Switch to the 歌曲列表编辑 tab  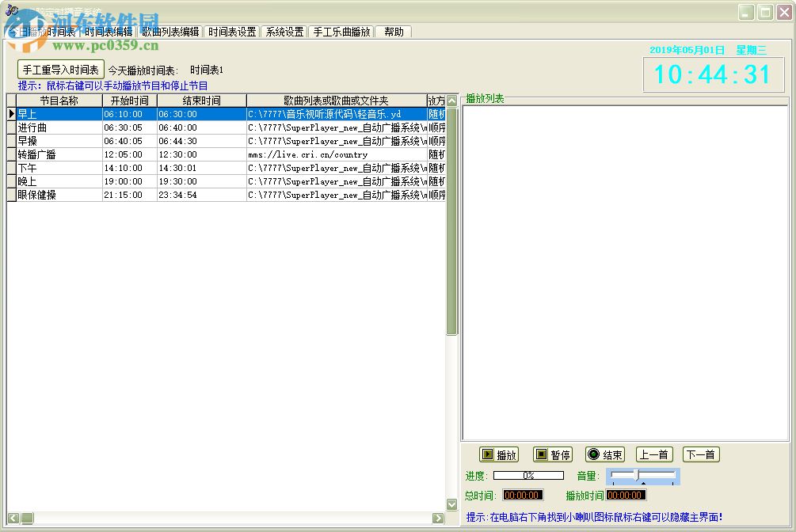coord(170,32)
